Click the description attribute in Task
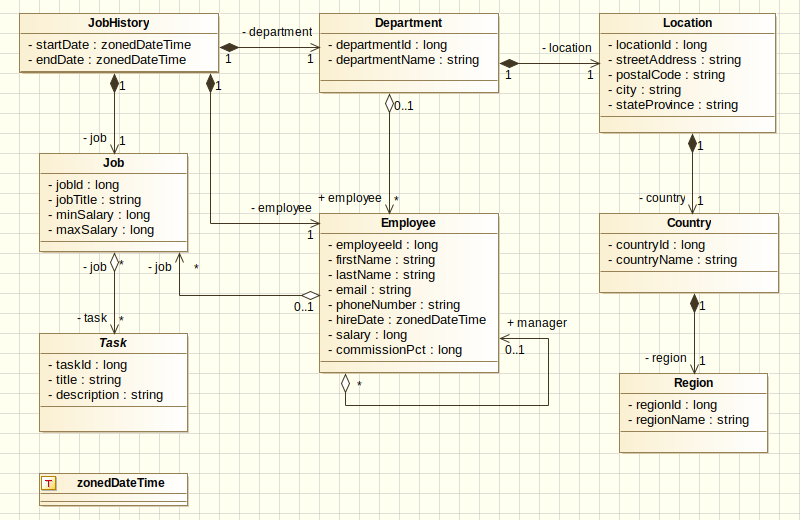The image size is (800, 520). pos(109,395)
